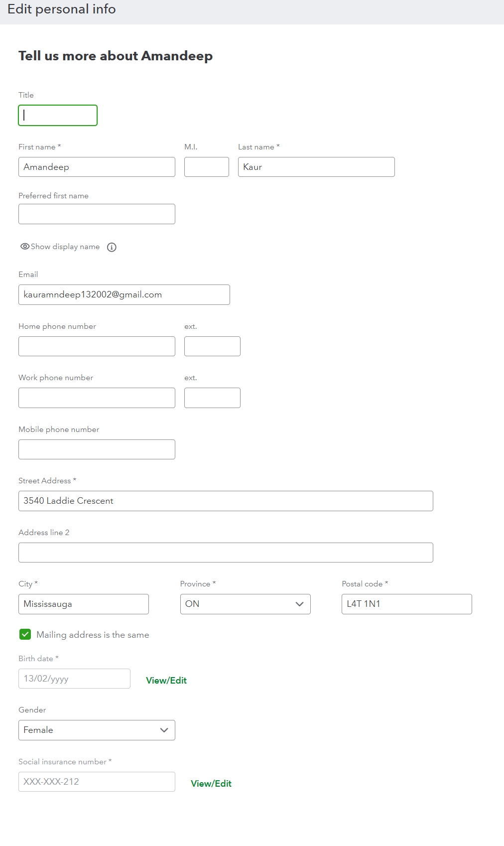The width and height of the screenshot is (504, 846).
Task: Toggle Show display name eye icon
Action: 24,247
